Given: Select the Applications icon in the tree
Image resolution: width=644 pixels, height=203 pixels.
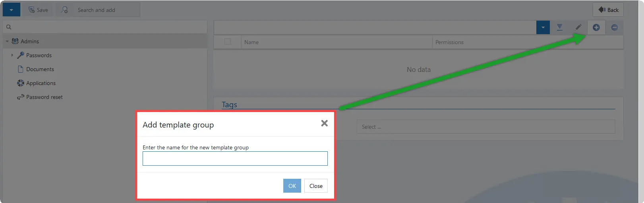Looking at the screenshot, I should [21, 83].
